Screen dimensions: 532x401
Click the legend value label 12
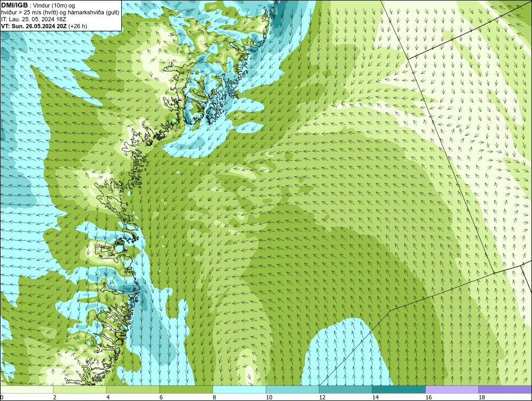click(322, 397)
